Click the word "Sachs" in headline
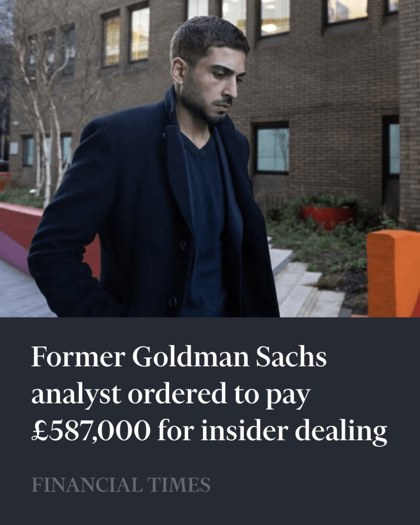420x525 pixels. [x=291, y=357]
